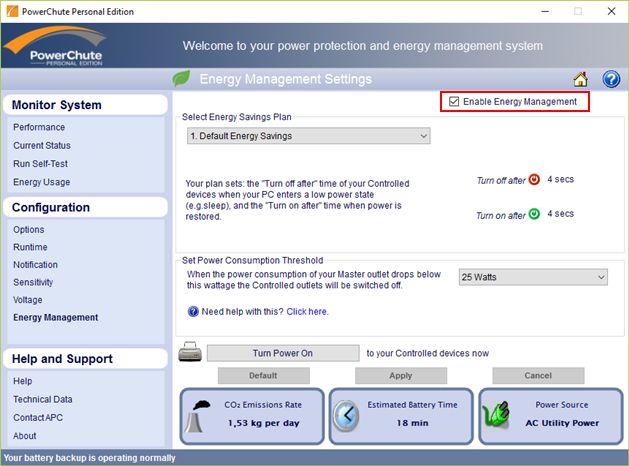The width and height of the screenshot is (629, 466).
Task: Click the Turn Power On button
Action: point(283,353)
